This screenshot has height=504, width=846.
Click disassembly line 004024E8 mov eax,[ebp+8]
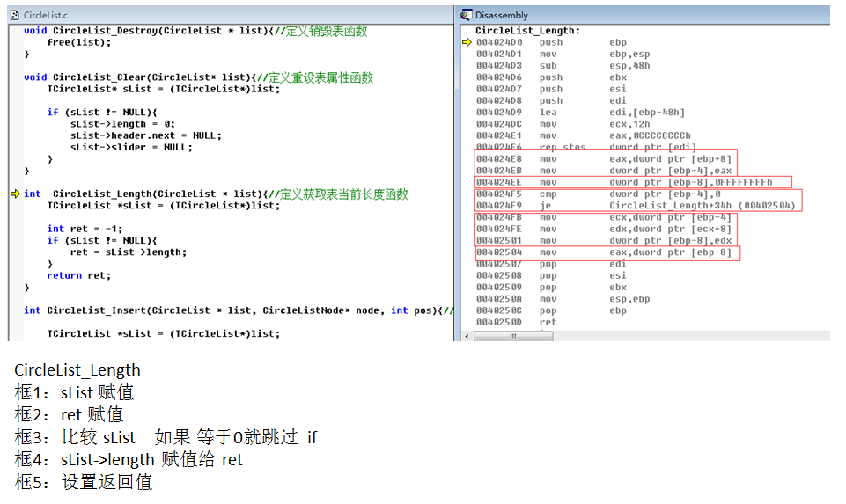tap(604, 159)
